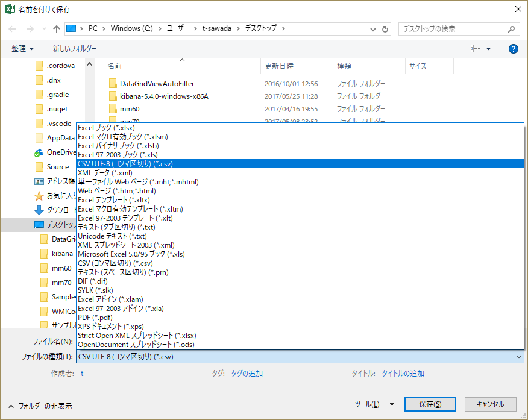This screenshot has width=528, height=420.
Task: Navigate up one level with the up arrow
Action: coord(57,28)
